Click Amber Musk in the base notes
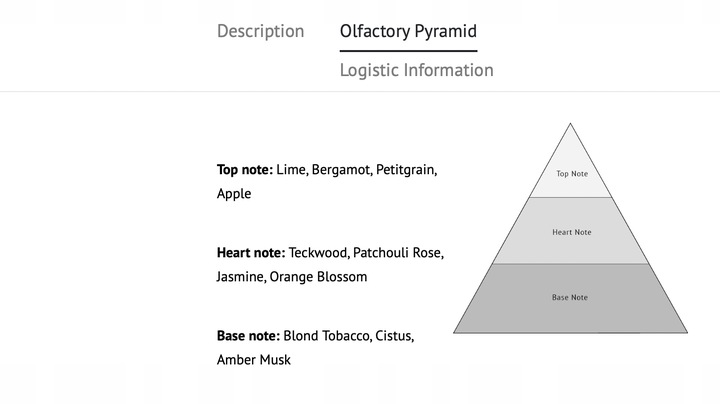Viewport: 720px width, 404px height. click(254, 360)
